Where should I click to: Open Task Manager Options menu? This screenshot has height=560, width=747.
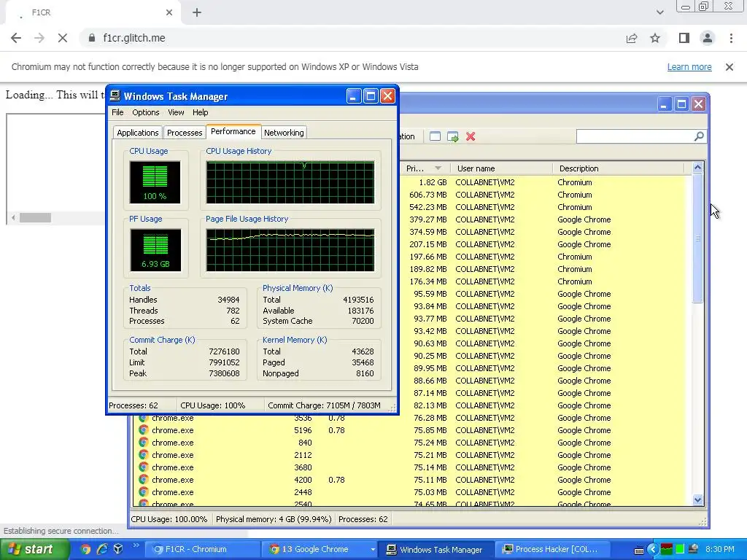146,112
